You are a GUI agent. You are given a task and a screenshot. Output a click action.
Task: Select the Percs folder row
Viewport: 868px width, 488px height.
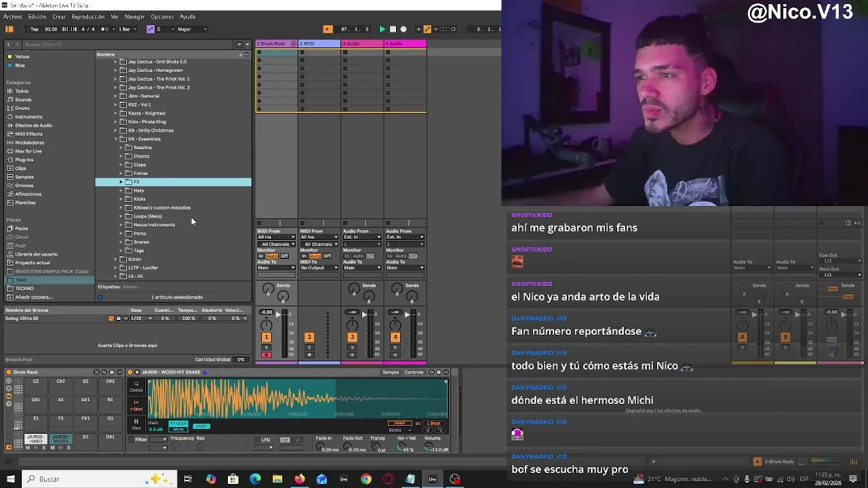coord(173,233)
